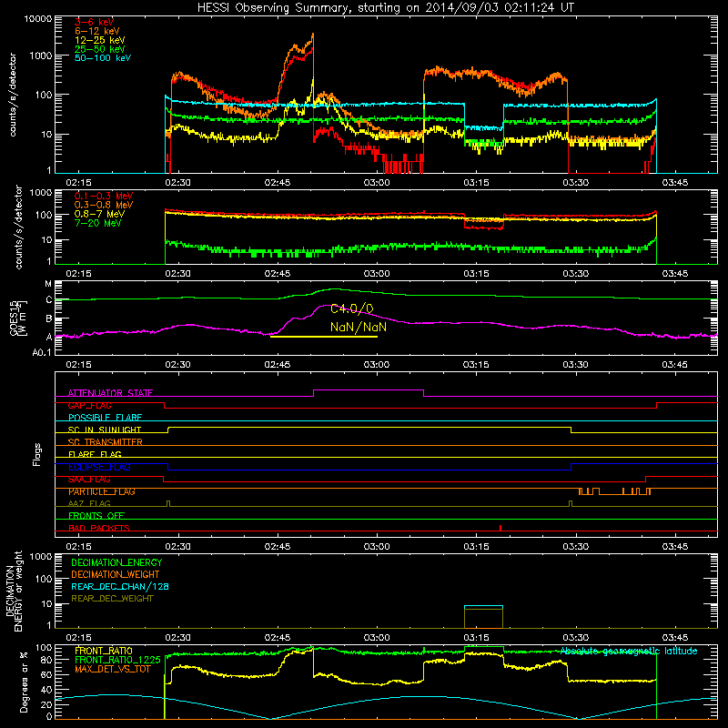
Task: Click the red BAD_PACKETS spike near 03:18
Action: 500,528
